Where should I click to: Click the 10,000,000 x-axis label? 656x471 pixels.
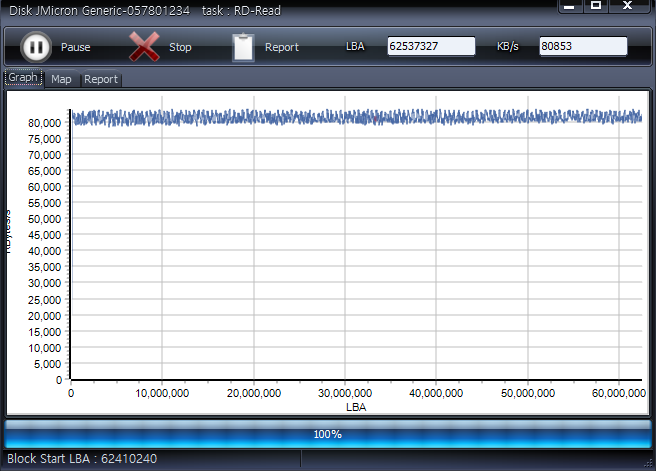tap(162, 393)
